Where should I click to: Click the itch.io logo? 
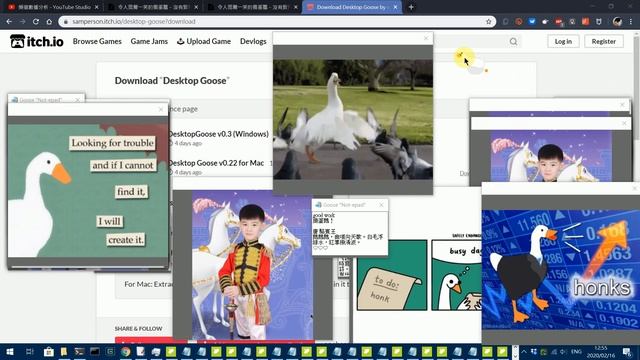point(36,41)
